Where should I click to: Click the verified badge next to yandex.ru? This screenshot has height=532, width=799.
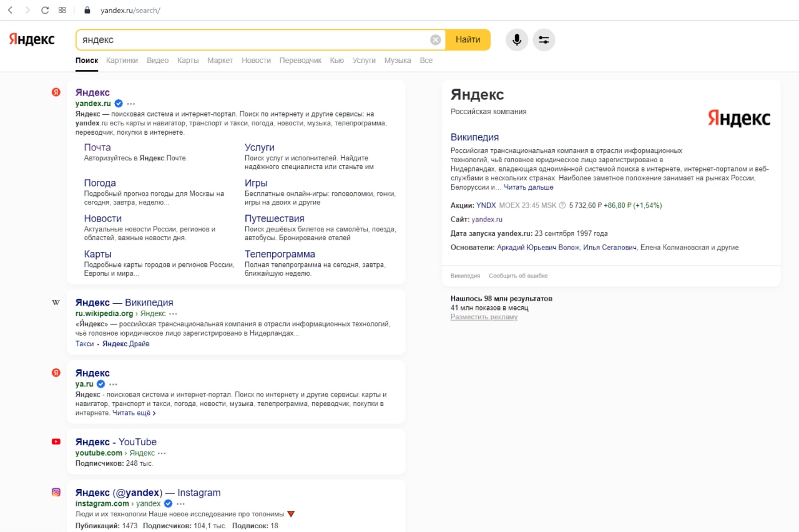pyautogui.click(x=119, y=104)
